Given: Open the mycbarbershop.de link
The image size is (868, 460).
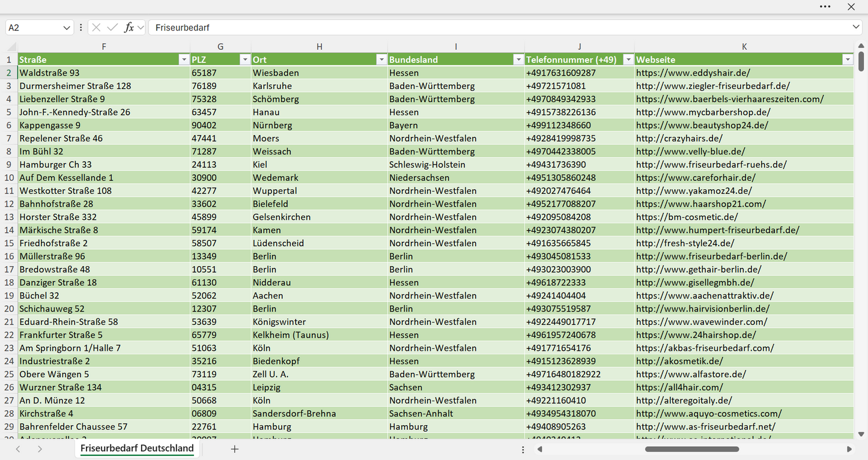Looking at the screenshot, I should (x=703, y=112).
